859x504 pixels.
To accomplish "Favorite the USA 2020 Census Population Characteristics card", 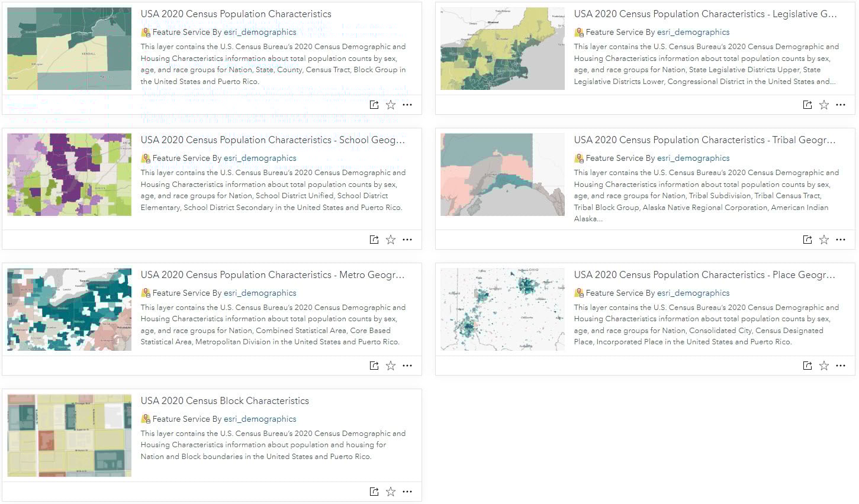I will [391, 105].
